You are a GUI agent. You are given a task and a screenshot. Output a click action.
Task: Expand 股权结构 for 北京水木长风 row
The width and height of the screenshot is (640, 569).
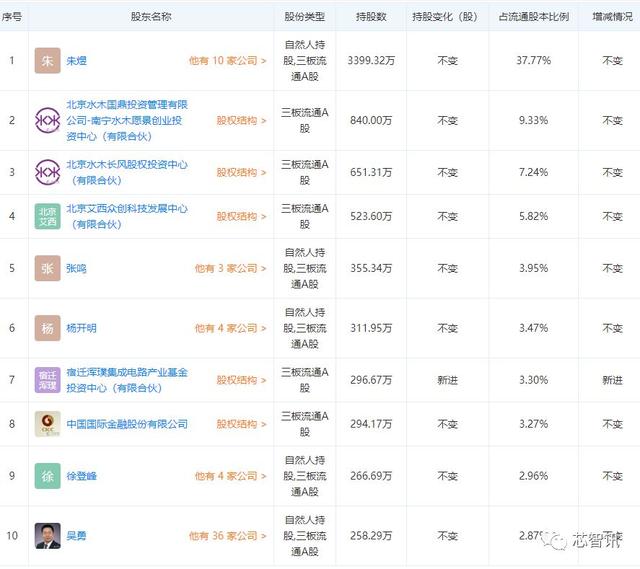click(241, 172)
